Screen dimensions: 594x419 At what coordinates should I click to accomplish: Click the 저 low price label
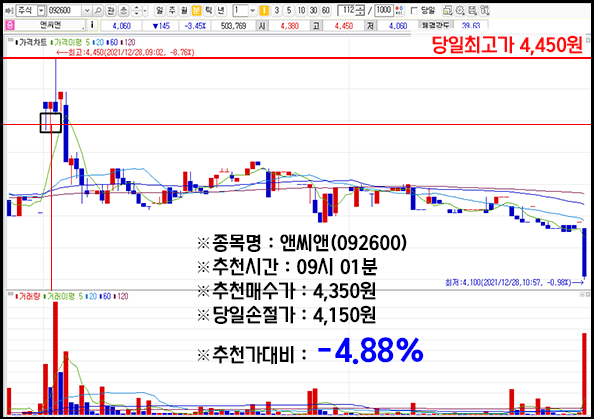click(x=370, y=26)
